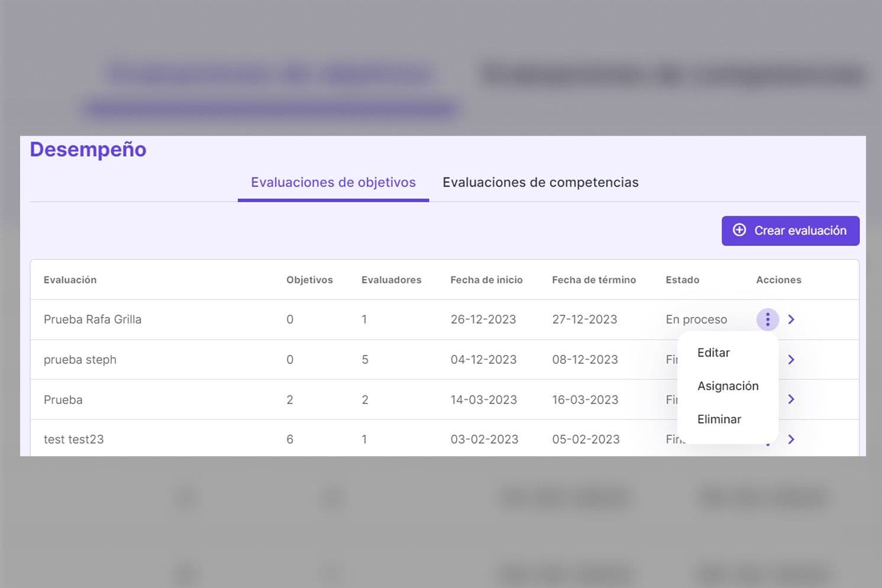Open details for Prueba Rafa Grilla via chevron arrow

pos(791,319)
